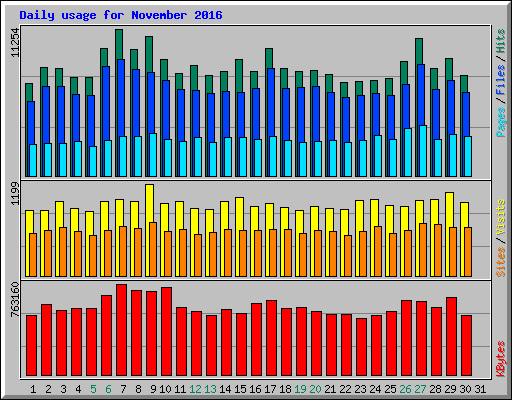Screen dimensions: 512x400
Task: Click the 1199 axis value
Action: [15, 194]
